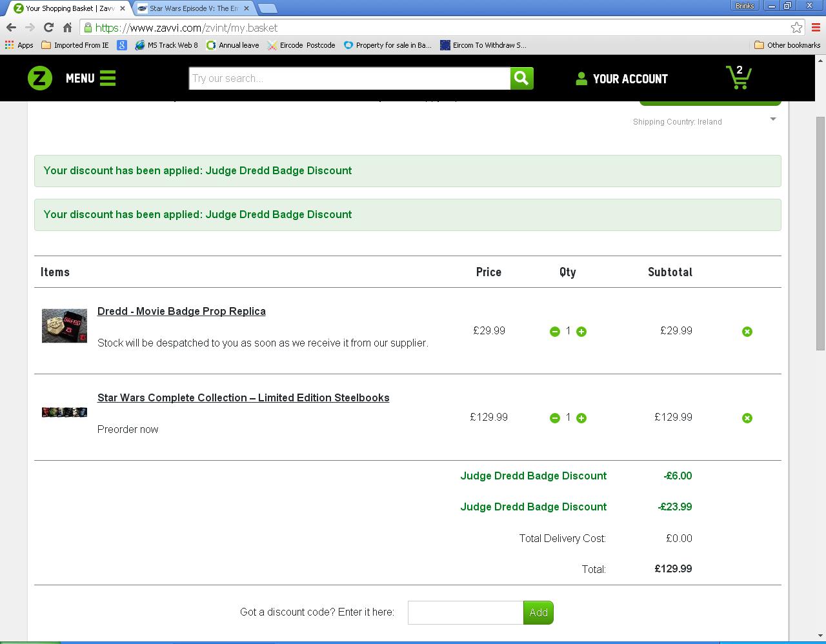Open the shopping cart icon

[739, 77]
